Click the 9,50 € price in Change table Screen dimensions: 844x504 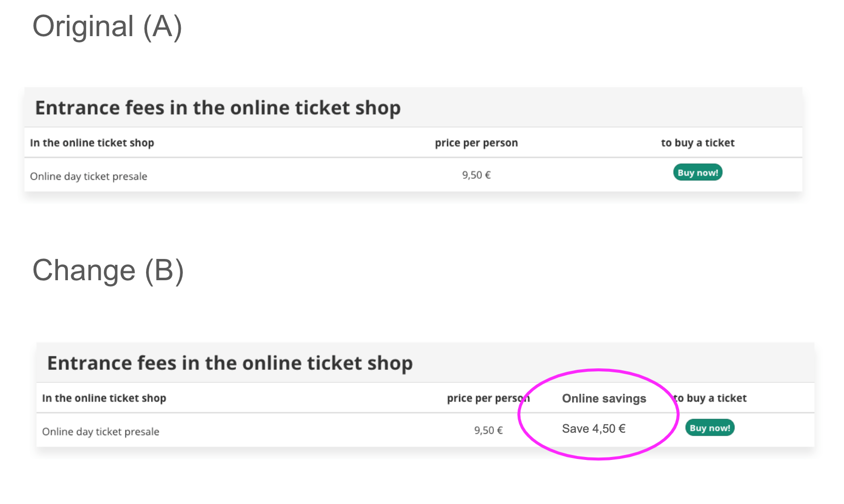488,431
